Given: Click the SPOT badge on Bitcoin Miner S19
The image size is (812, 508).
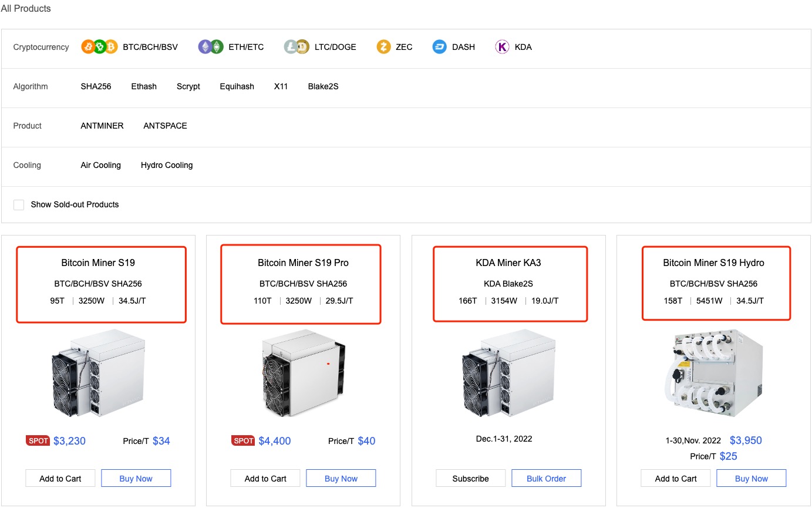Looking at the screenshot, I should (38, 440).
